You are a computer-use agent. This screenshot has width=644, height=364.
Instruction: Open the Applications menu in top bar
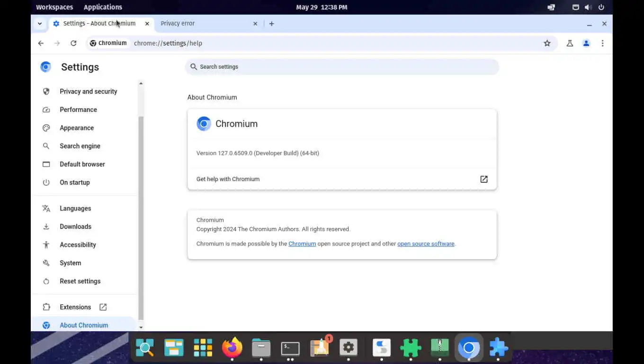tap(103, 7)
